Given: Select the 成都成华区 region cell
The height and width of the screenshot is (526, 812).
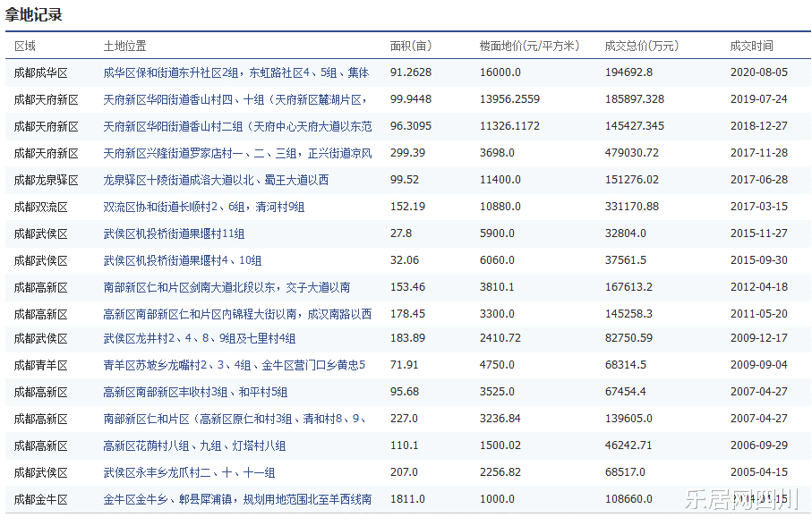Looking at the screenshot, I should (x=41, y=73).
